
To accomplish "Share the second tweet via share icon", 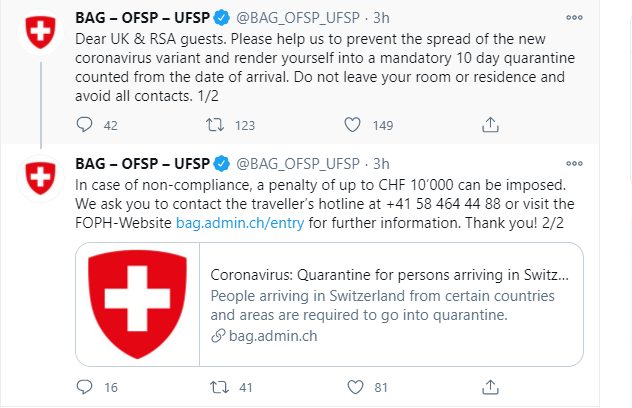I will (x=490, y=387).
